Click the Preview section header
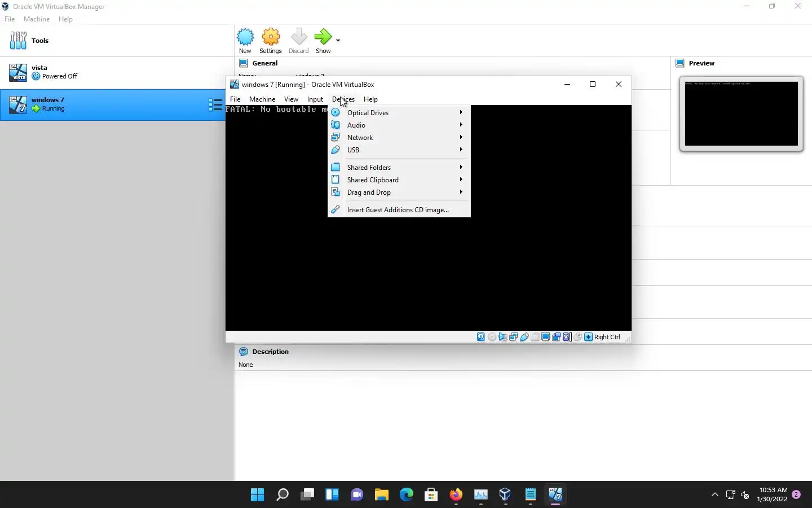812x508 pixels. coord(701,63)
